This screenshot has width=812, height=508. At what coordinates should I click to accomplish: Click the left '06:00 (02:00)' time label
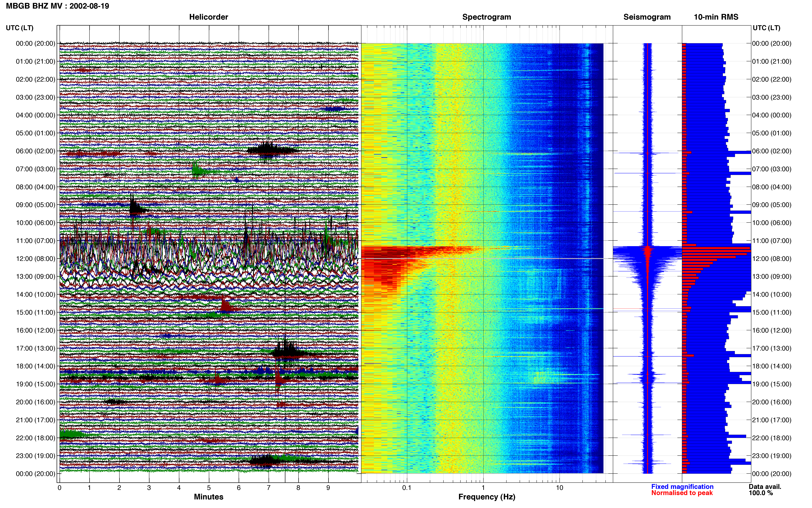click(x=36, y=151)
